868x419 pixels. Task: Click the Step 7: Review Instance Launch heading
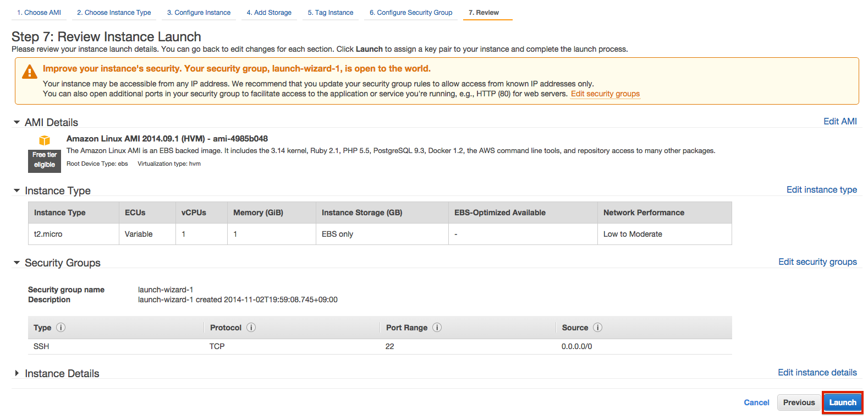[x=106, y=37]
